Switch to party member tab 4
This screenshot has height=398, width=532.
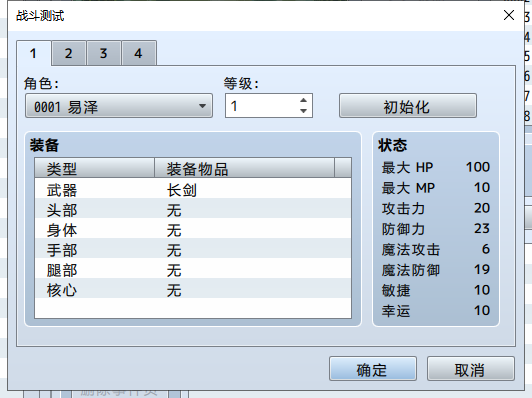click(139, 53)
